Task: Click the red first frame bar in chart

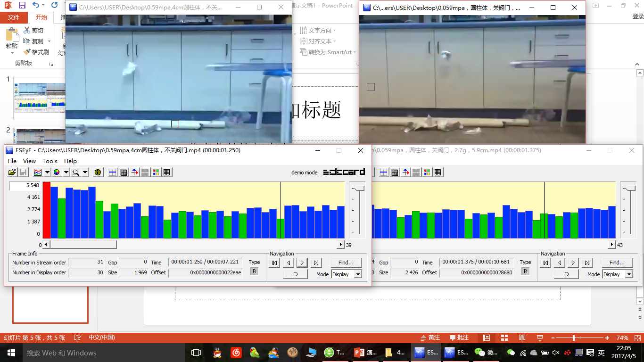Action: tap(47, 210)
